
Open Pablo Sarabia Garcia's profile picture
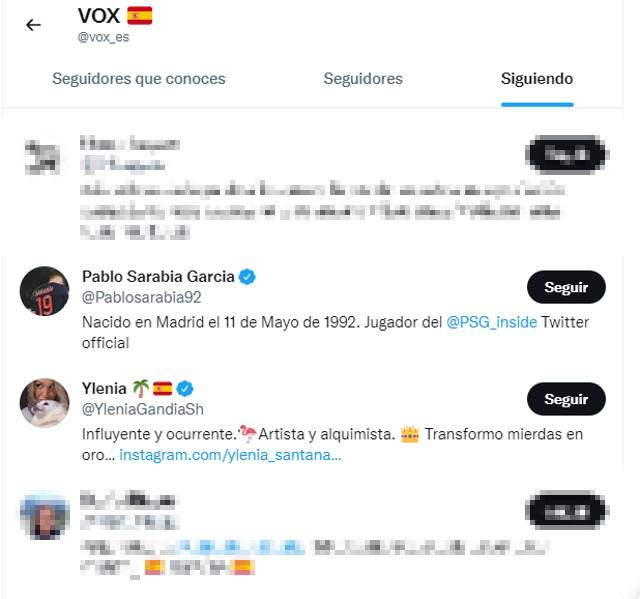tap(44, 291)
